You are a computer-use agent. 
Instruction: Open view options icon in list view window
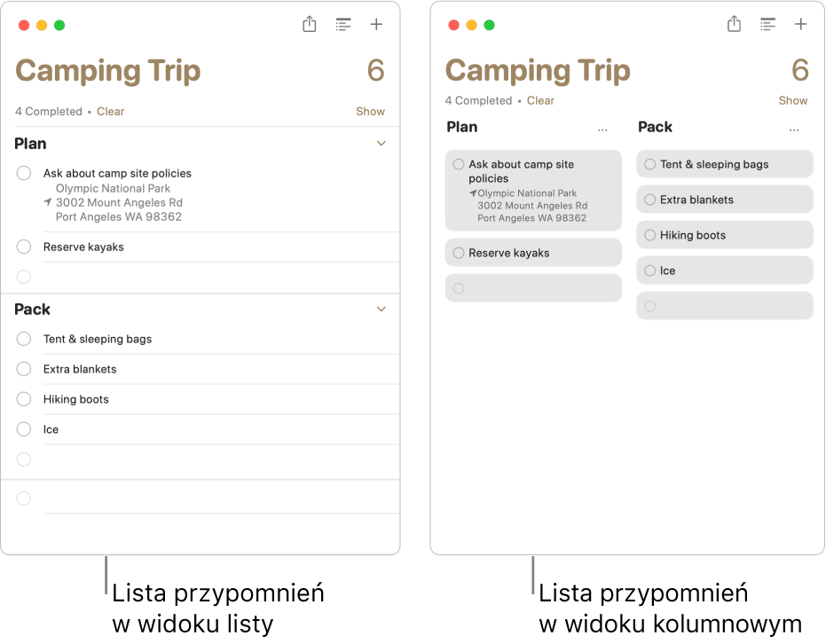[343, 25]
